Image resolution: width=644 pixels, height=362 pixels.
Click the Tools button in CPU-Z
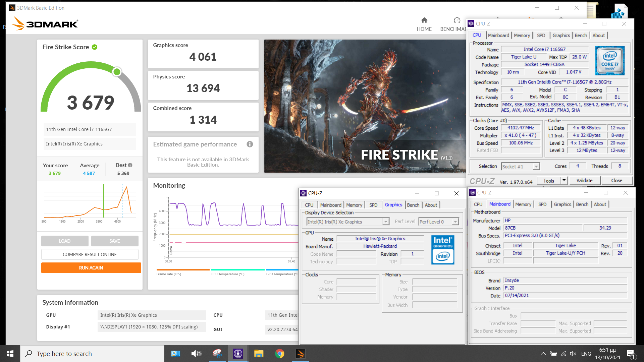(x=549, y=181)
